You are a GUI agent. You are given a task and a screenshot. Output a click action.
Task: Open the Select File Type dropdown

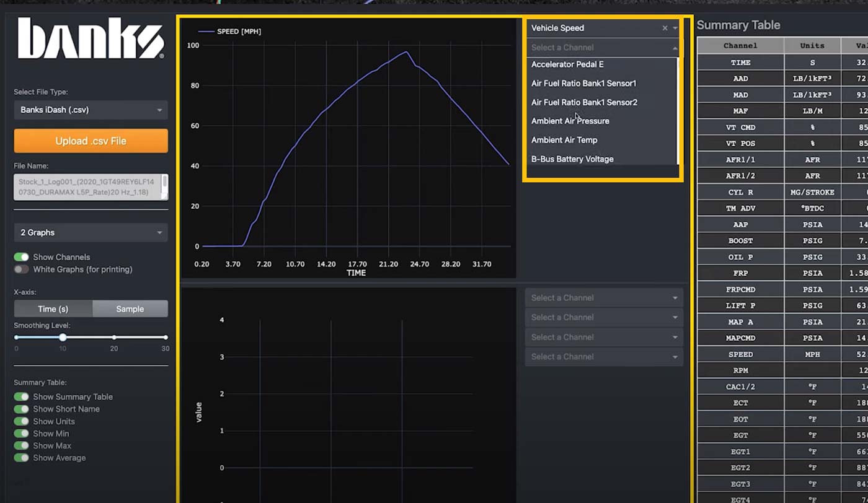click(91, 110)
